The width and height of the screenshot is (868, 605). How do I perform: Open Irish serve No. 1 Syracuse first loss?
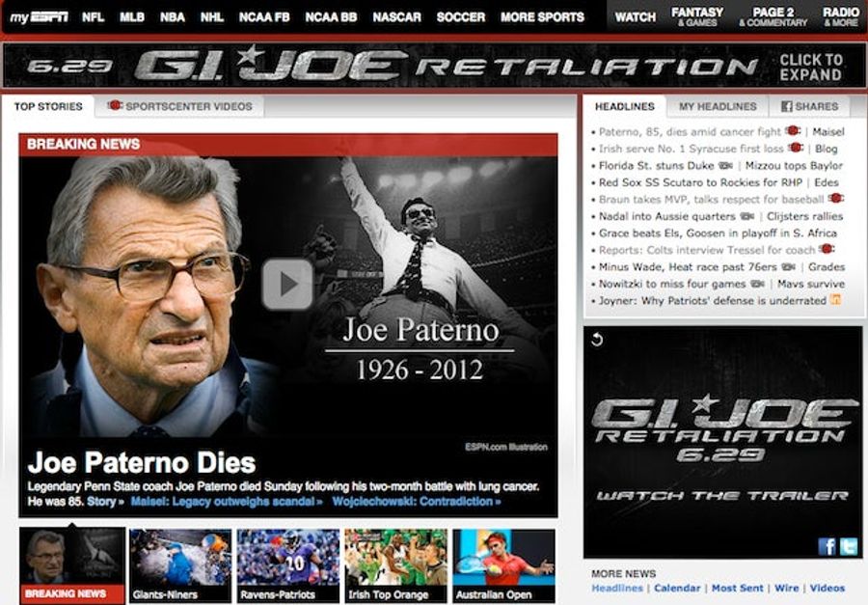coord(691,149)
